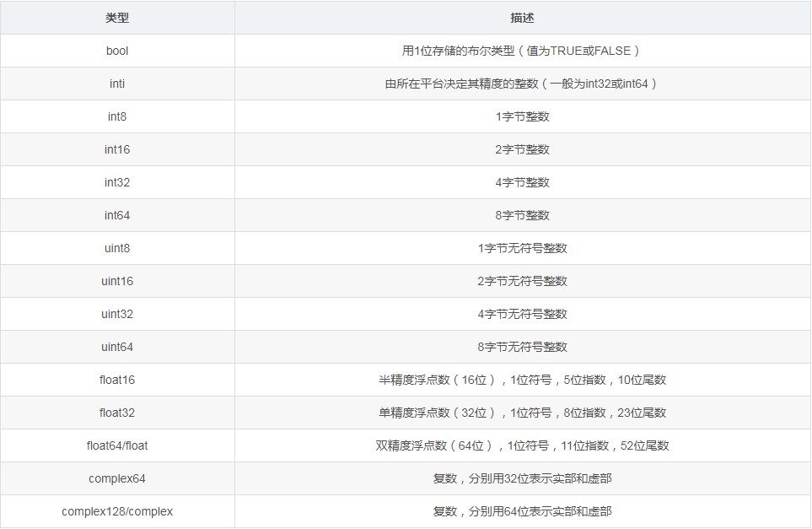The width and height of the screenshot is (812, 529).
Task: Click the description '2字节整数'
Action: pyautogui.click(x=522, y=149)
